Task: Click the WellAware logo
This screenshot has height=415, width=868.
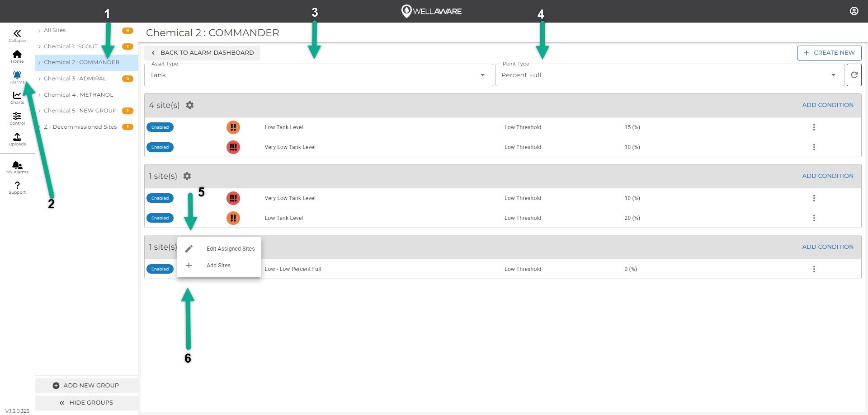Action: 432,11
